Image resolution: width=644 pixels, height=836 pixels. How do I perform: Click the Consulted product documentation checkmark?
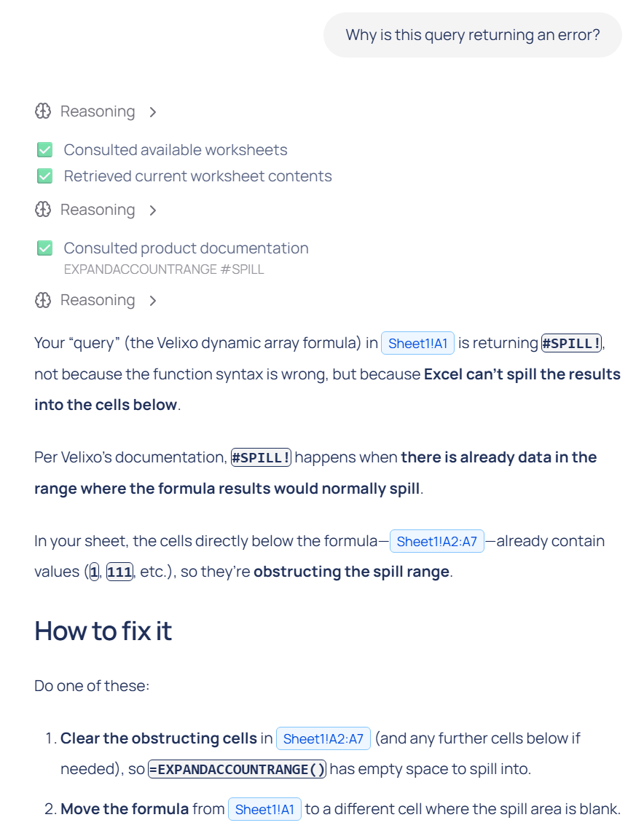pos(44,248)
